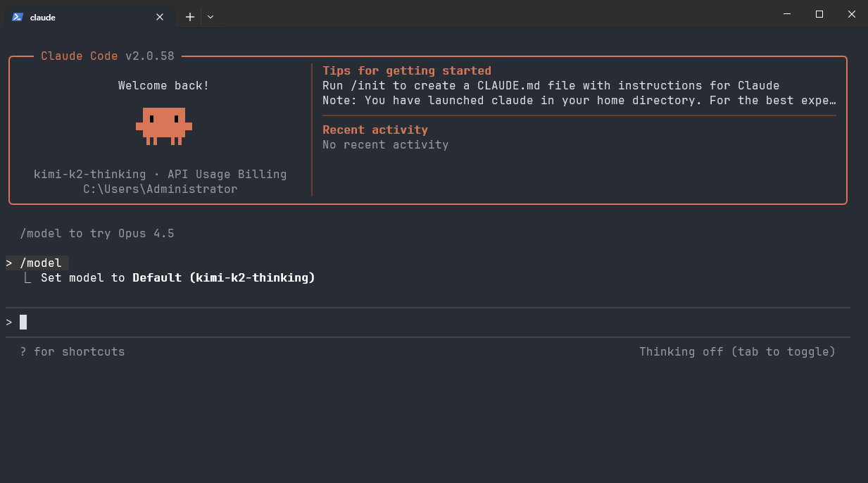The width and height of the screenshot is (868, 483).
Task: Click the entered '/model' command line
Action: coord(37,263)
